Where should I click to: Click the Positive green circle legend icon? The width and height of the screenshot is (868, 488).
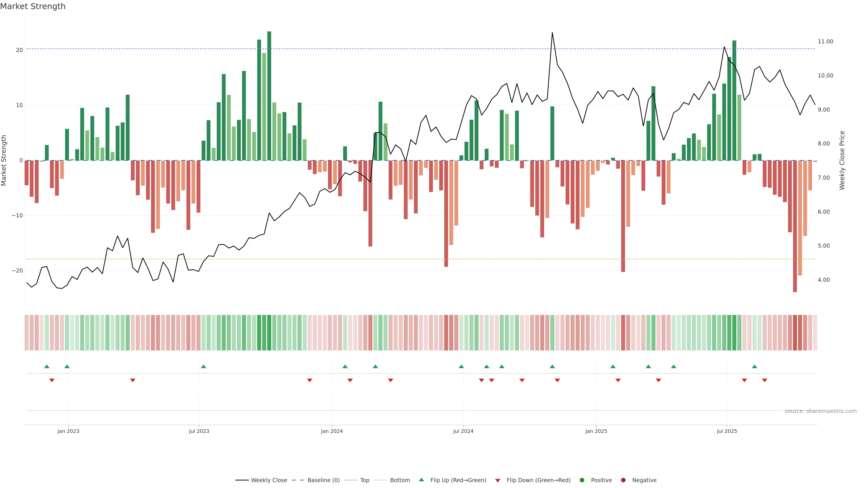point(582,480)
